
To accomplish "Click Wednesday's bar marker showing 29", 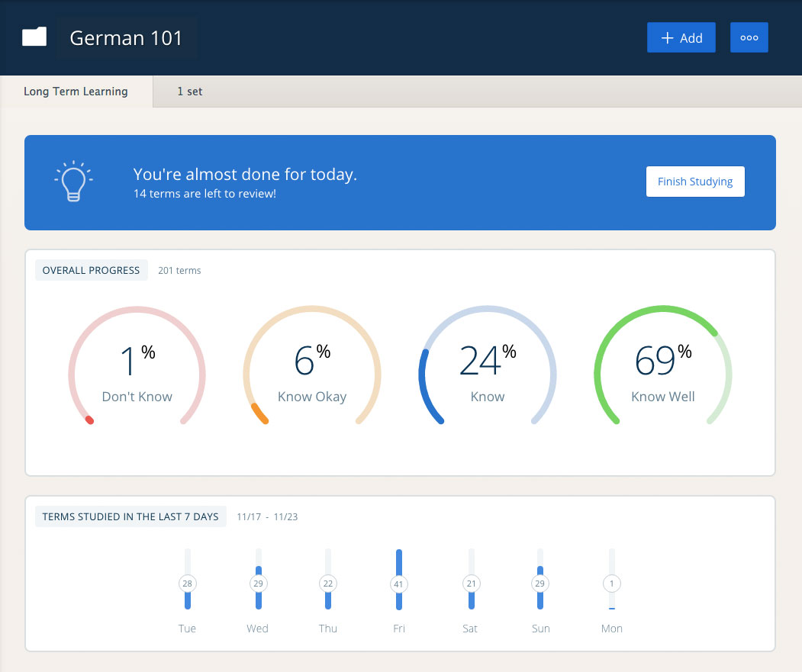I will click(258, 584).
